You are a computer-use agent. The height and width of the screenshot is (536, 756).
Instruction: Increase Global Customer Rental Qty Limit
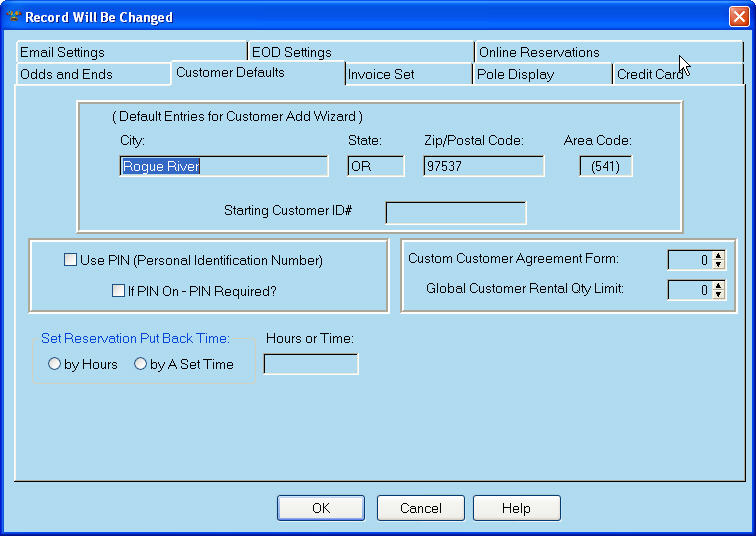(x=718, y=286)
